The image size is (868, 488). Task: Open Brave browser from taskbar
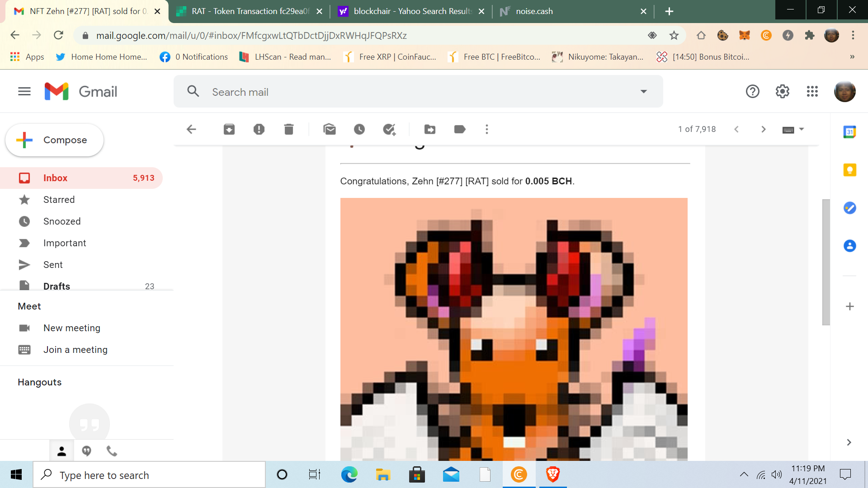[552, 474]
